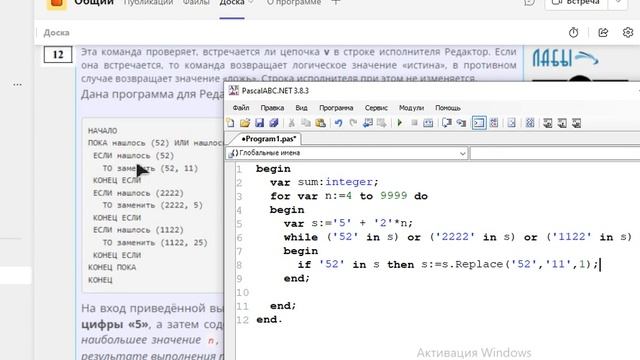This screenshot has height=360, width=640.
Task: Undo the last edit
Action: (338, 123)
